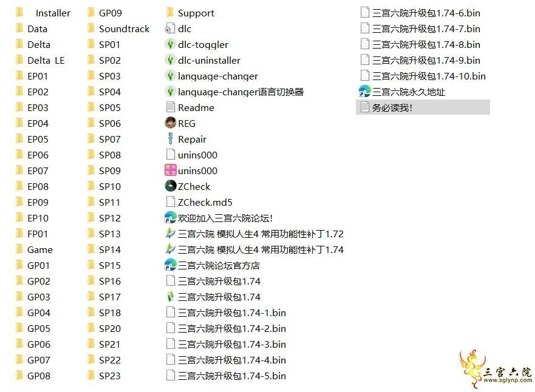Viewport: 535px width, 392px height.
Task: Select the SP15 folder name
Action: (109, 266)
